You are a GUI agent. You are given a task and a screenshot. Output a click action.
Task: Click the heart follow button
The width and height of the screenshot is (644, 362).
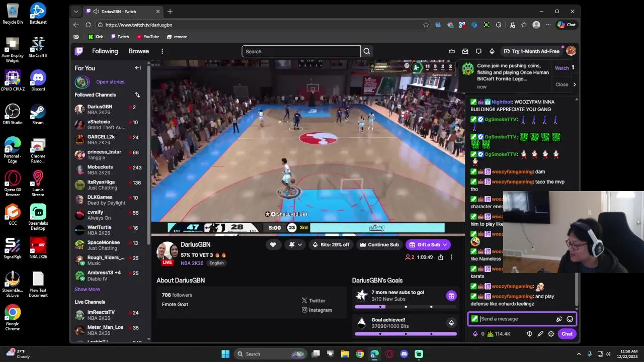[273, 245]
